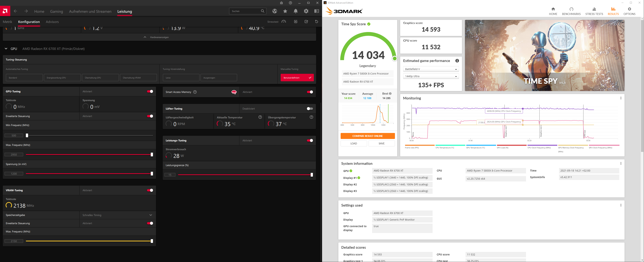Enable the Lüfter-Tuning switch
The width and height of the screenshot is (644, 262).
coord(310,108)
